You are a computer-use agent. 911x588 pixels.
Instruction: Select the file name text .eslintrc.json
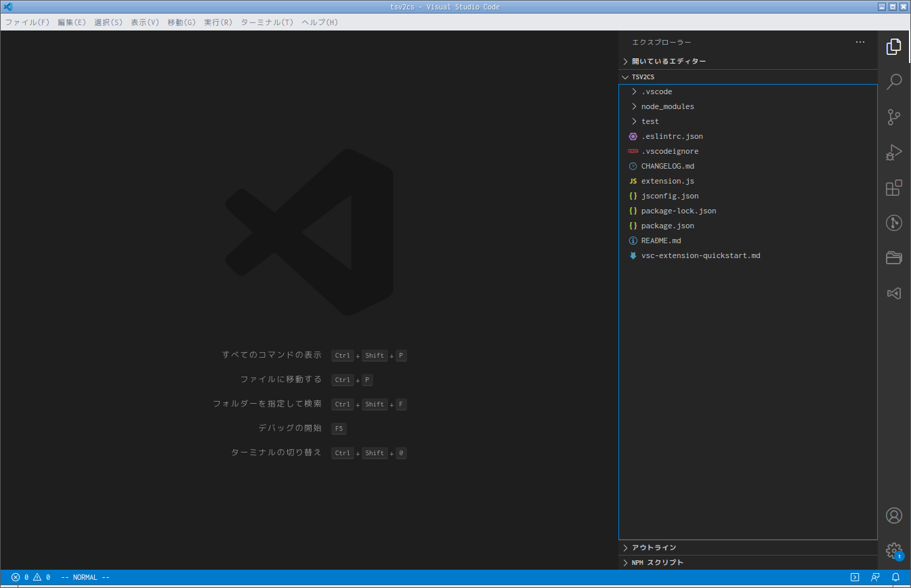(x=672, y=136)
